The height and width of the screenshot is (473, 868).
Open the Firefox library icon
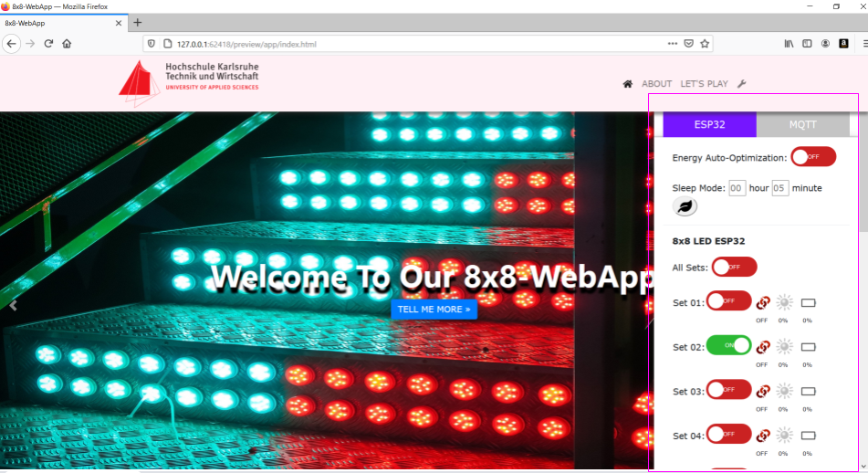coord(789,44)
